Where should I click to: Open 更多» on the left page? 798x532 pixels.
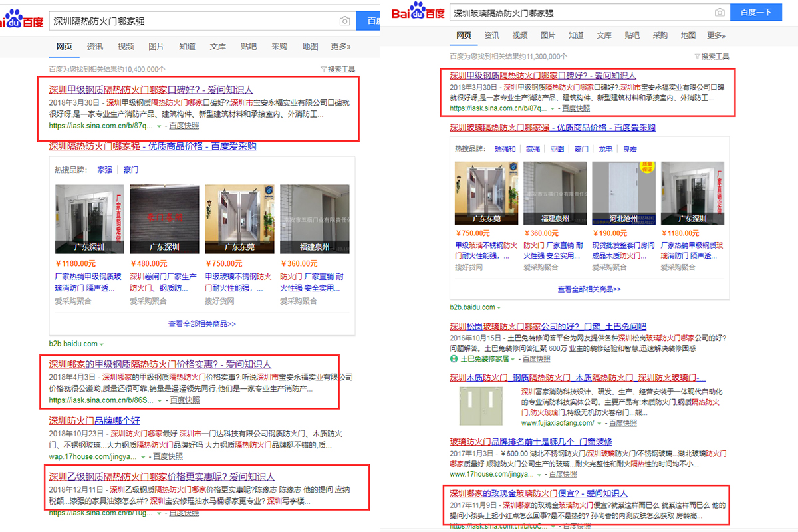click(x=340, y=47)
